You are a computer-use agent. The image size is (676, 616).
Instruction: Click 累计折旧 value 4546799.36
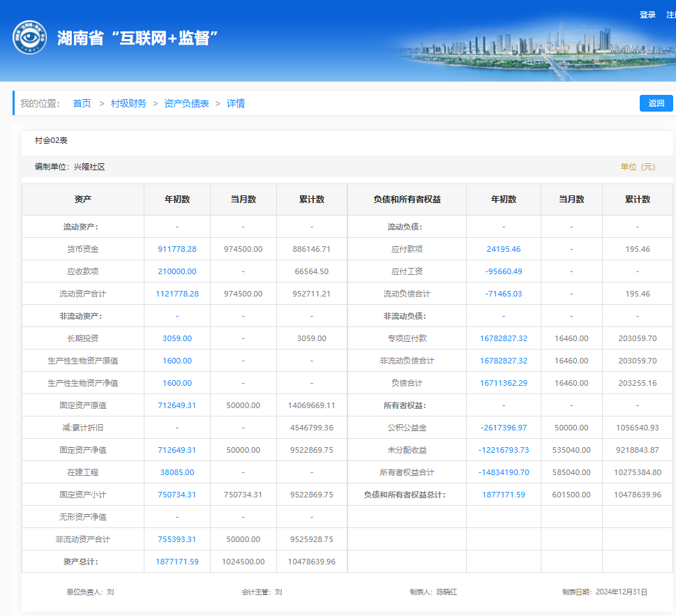[311, 428]
